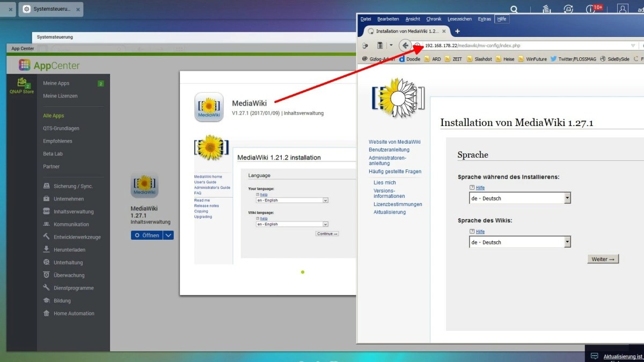Open the Extras menu
This screenshot has height=362, width=644.
tap(485, 19)
